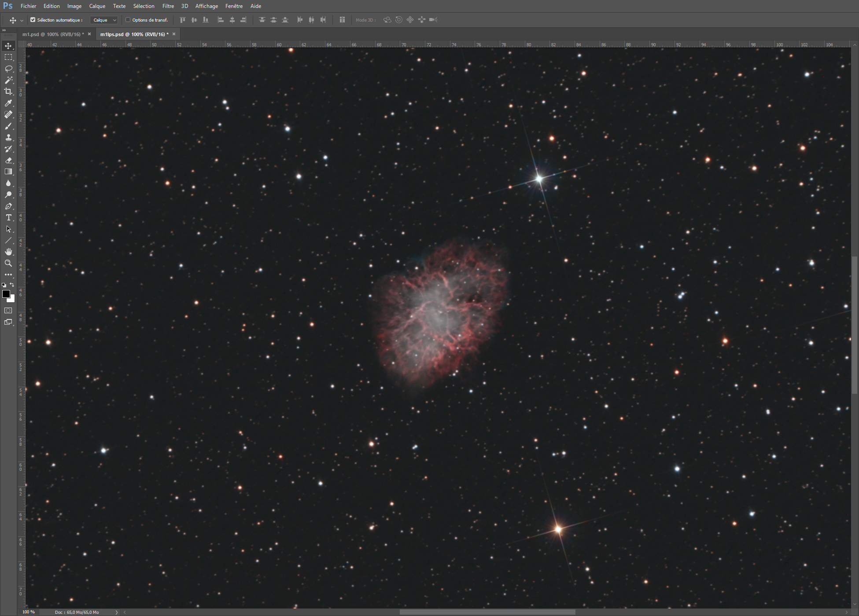Viewport: 859px width, 616px height.
Task: Select the Brush tool
Action: coord(8,126)
